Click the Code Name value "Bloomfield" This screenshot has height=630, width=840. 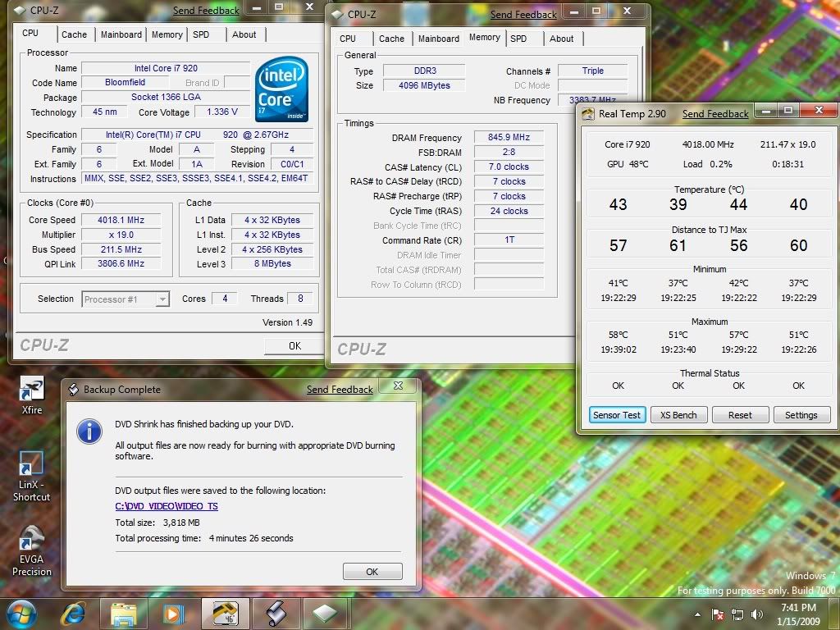click(126, 83)
